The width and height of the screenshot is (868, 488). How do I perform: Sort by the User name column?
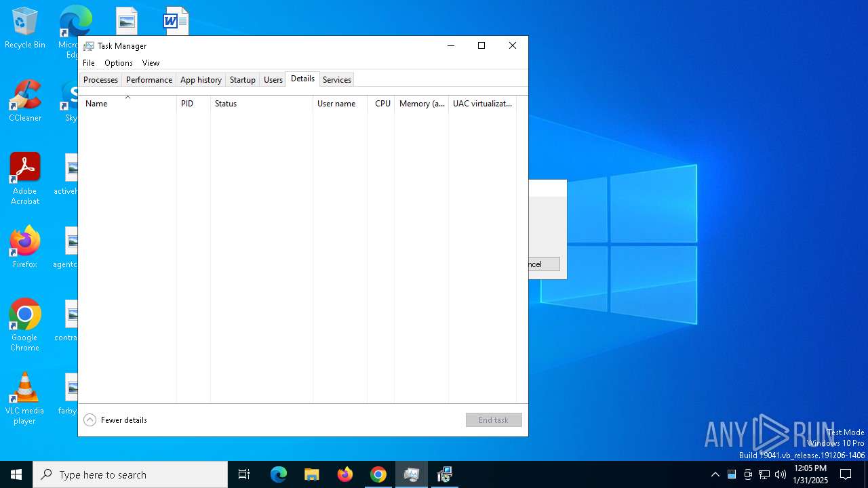click(340, 104)
